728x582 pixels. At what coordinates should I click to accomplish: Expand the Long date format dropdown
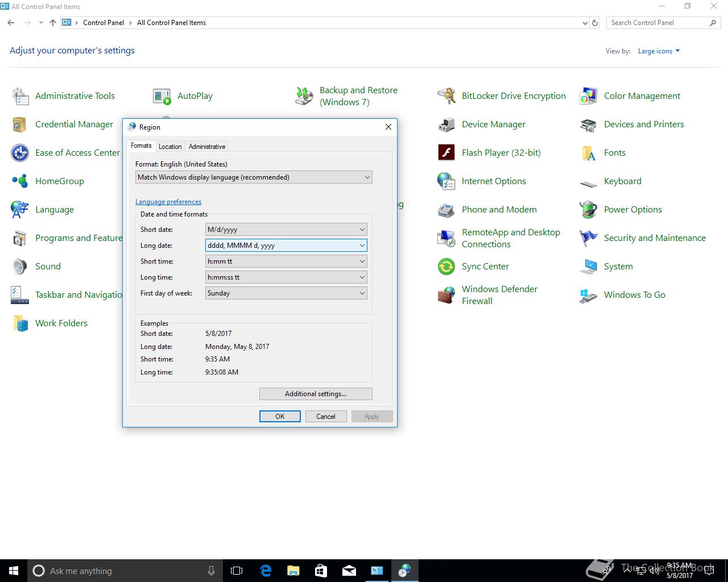[286, 246]
